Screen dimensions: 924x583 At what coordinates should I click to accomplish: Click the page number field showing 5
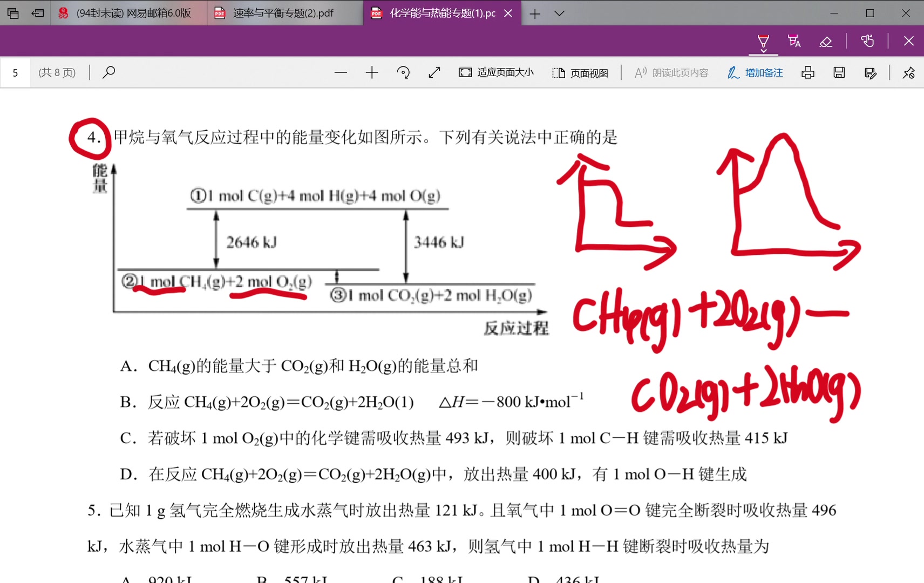(16, 72)
